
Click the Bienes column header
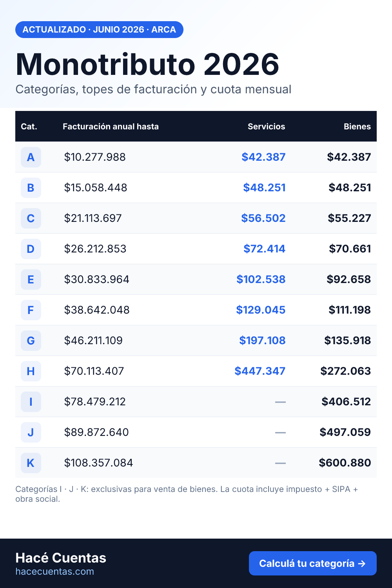(357, 127)
